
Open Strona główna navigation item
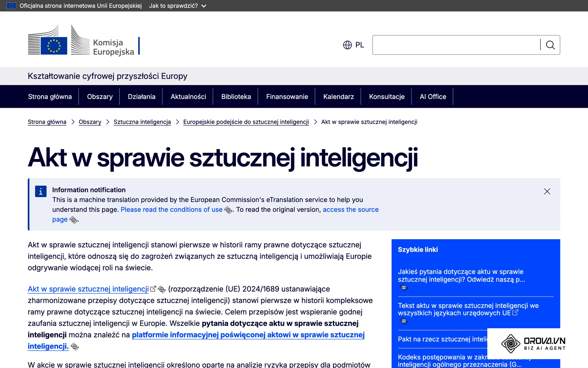[x=50, y=96]
